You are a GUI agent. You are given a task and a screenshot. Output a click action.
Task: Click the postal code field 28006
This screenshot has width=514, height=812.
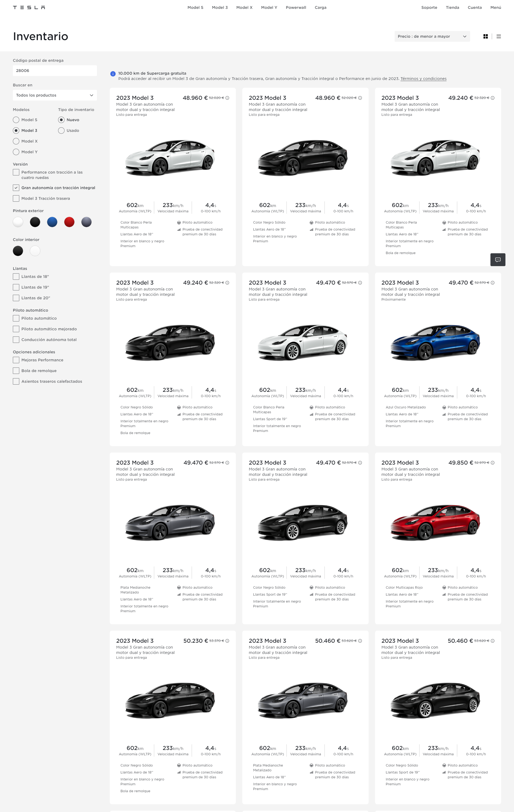tap(55, 71)
